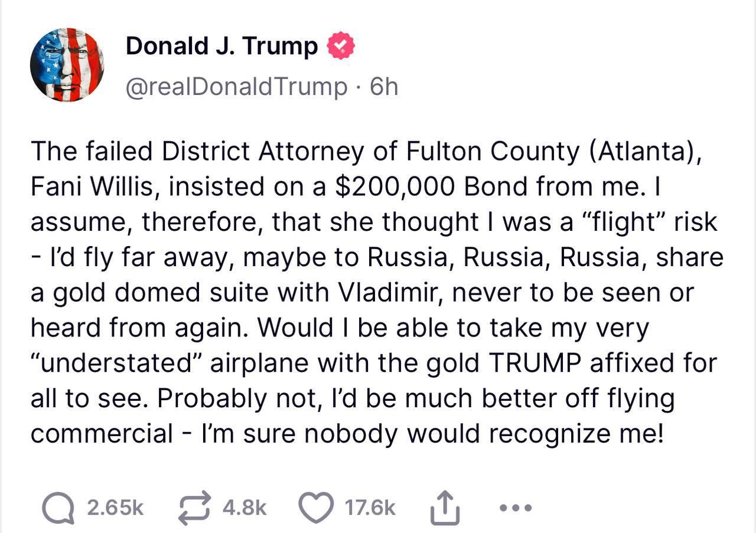Viewport: 756px width, 533px height.
Task: Click the 6h post timestamp
Action: pyautogui.click(x=384, y=87)
